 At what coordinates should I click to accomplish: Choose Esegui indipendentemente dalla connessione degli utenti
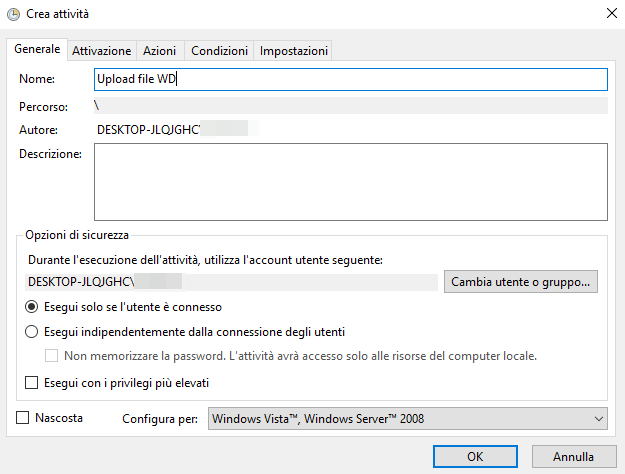pos(32,332)
